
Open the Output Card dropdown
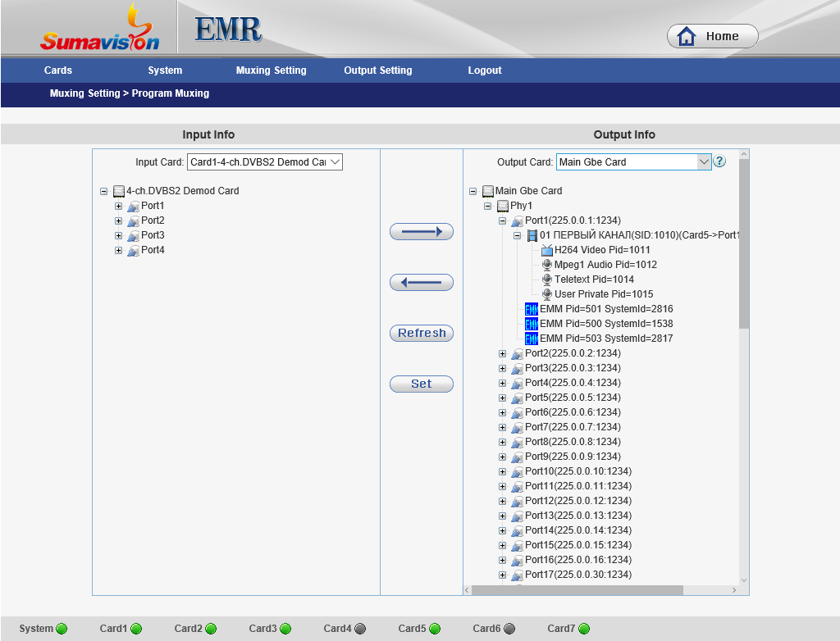pos(633,162)
